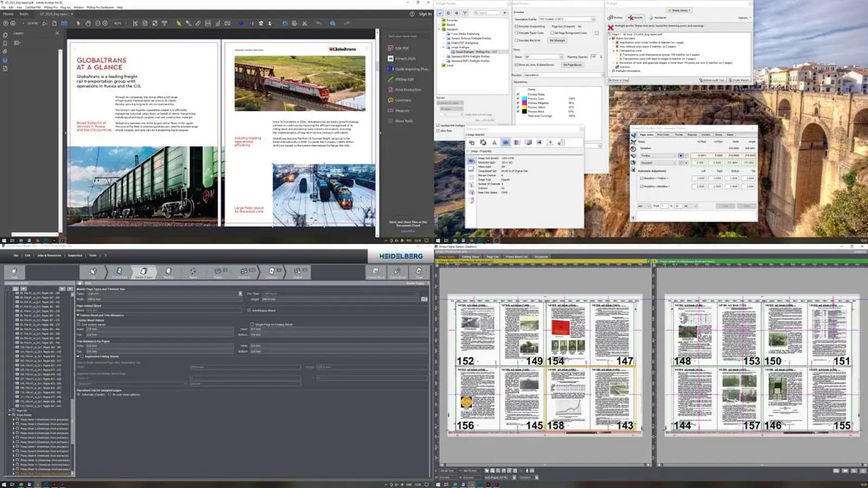The width and height of the screenshot is (868, 488).
Task: Enable the Simulate Paper Color checkbox
Action: pos(516,33)
